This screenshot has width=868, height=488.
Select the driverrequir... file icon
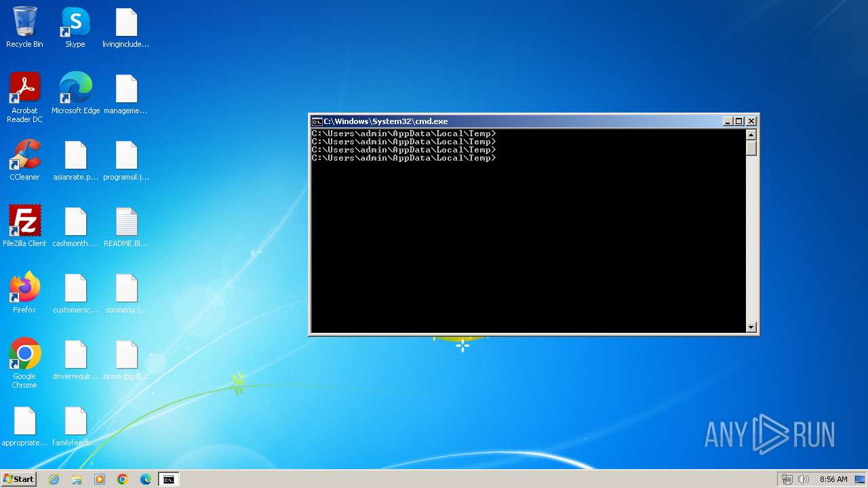75,359
